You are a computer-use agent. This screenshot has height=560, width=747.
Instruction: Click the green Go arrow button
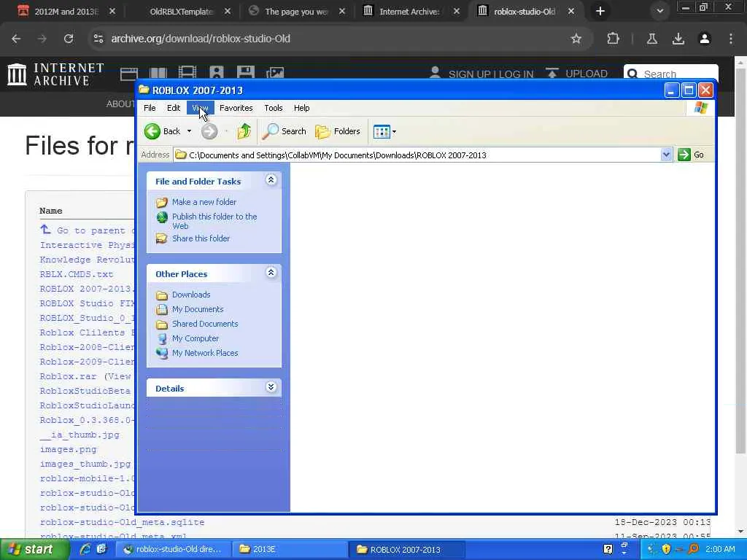tap(684, 155)
